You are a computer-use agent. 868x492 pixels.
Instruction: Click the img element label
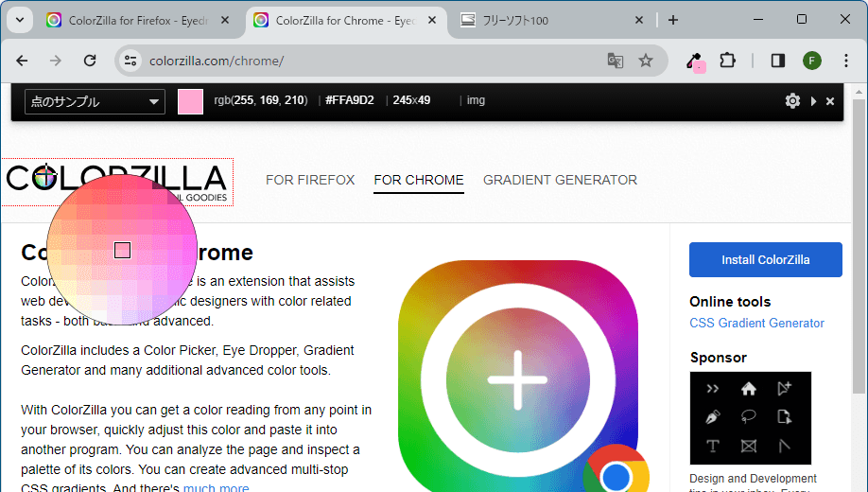pos(476,100)
